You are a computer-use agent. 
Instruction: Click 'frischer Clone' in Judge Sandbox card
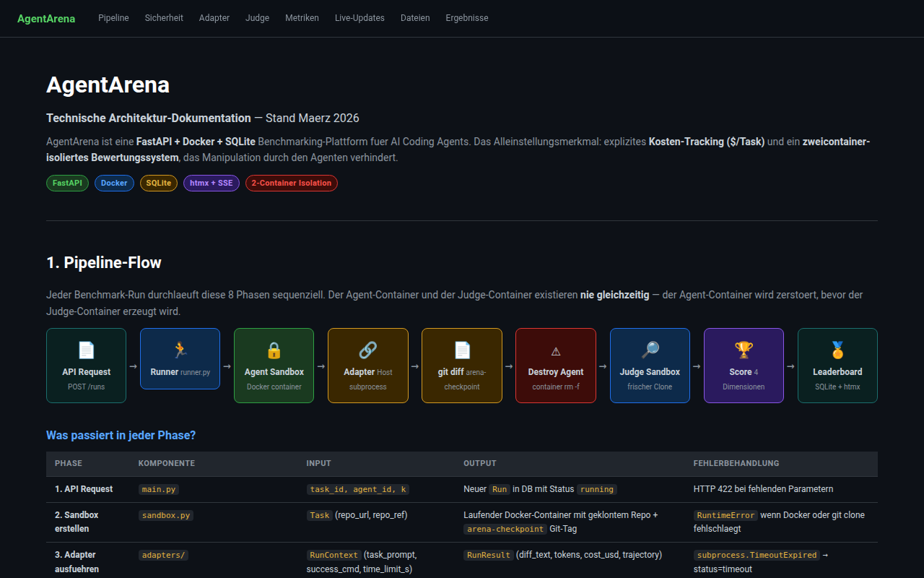click(x=650, y=387)
